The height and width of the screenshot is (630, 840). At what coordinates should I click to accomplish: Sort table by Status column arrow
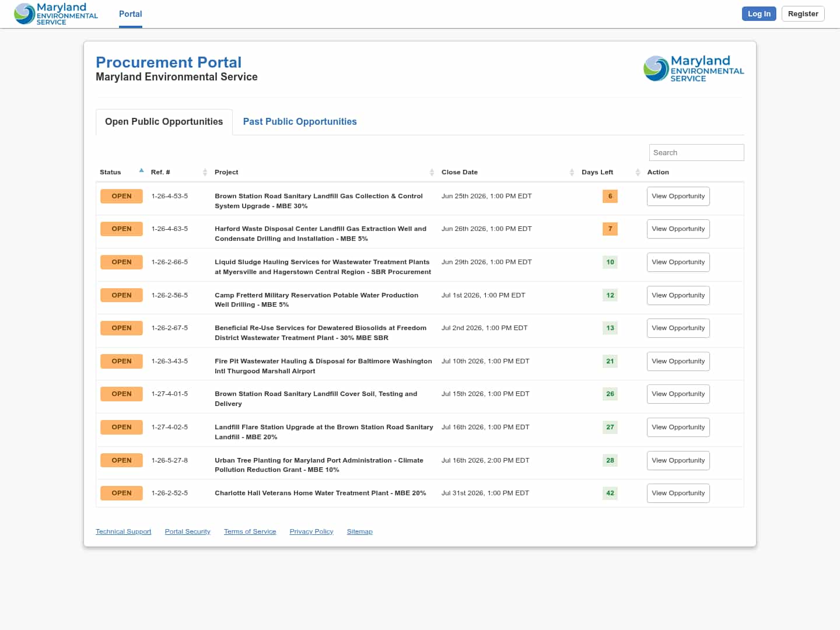point(141,171)
